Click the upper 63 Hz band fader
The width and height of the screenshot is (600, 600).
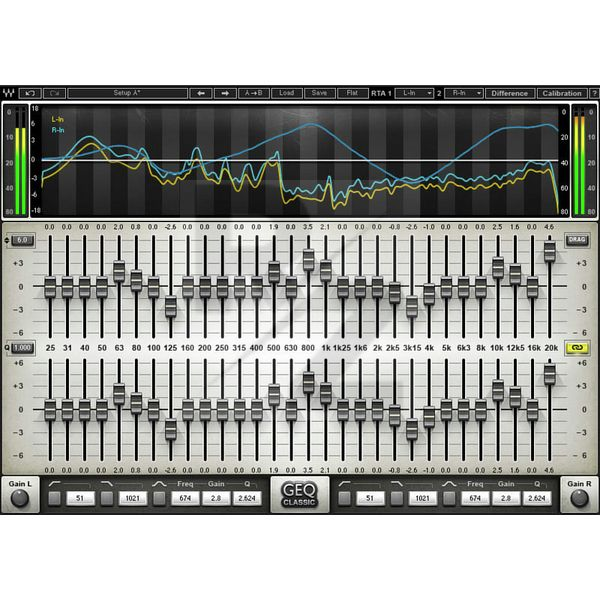click(119, 271)
